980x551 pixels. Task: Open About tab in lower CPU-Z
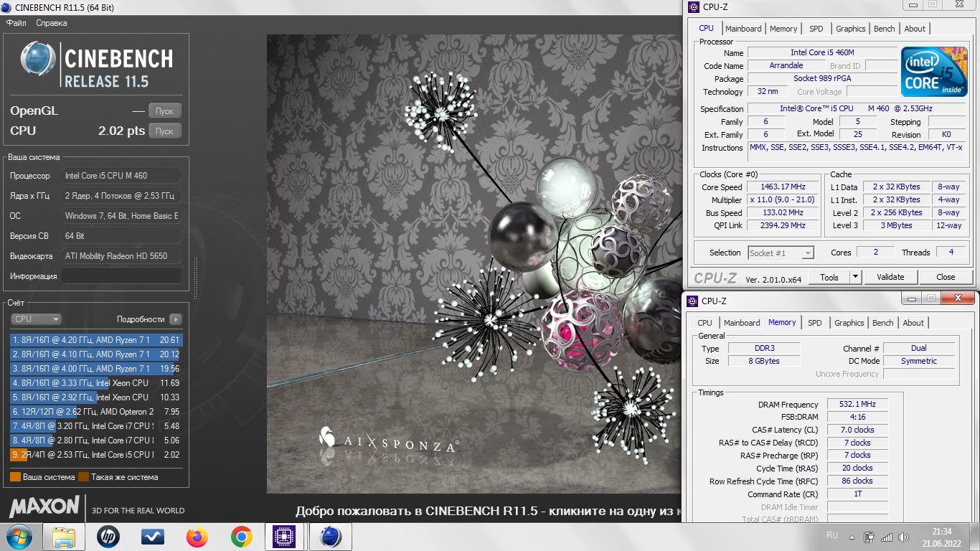pyautogui.click(x=913, y=323)
